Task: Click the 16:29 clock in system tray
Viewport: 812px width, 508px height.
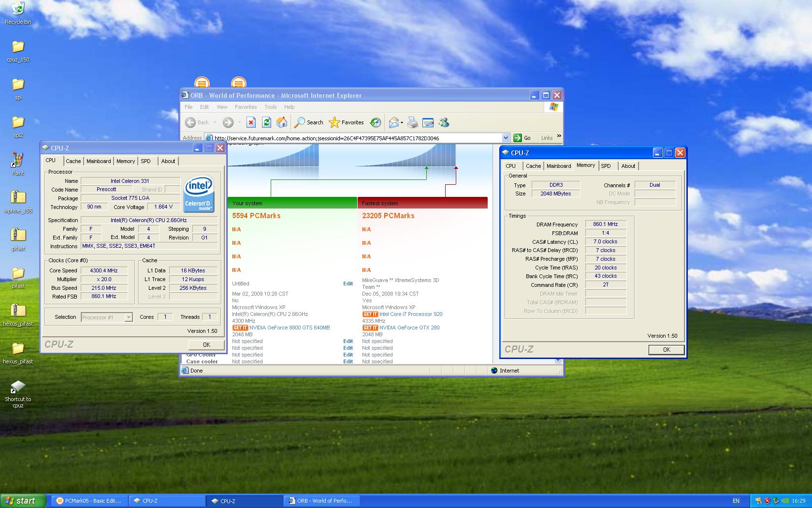Action: click(x=799, y=501)
